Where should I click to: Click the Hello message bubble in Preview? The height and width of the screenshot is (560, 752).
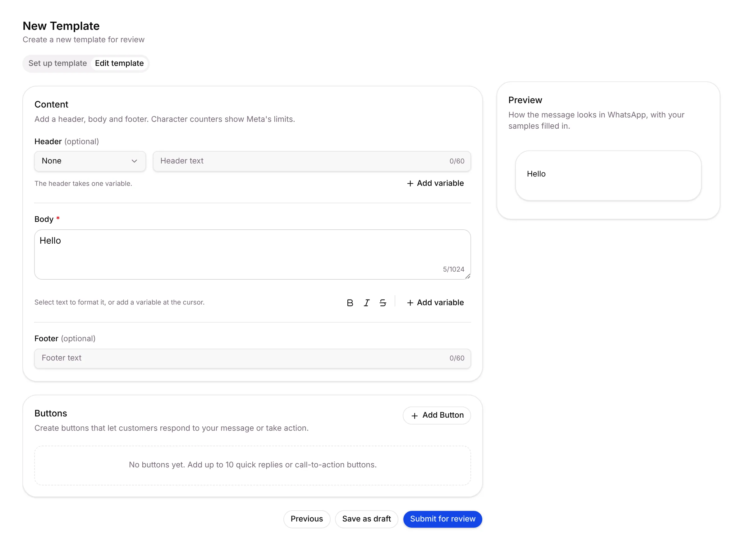(x=608, y=176)
